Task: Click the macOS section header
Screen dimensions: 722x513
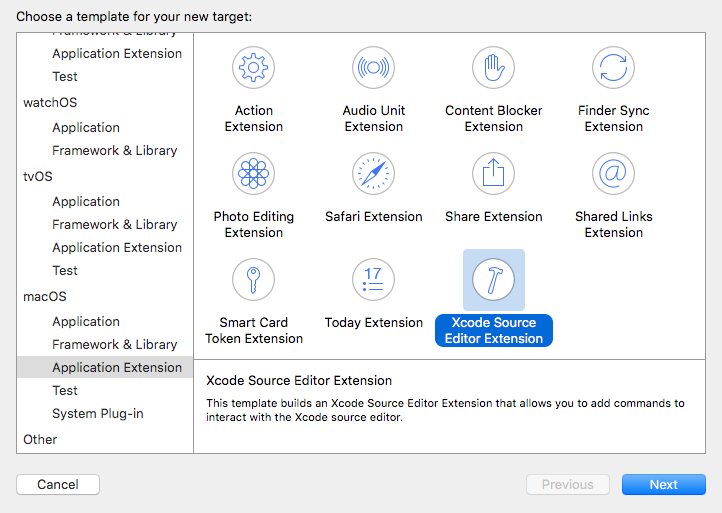Action: [x=45, y=297]
